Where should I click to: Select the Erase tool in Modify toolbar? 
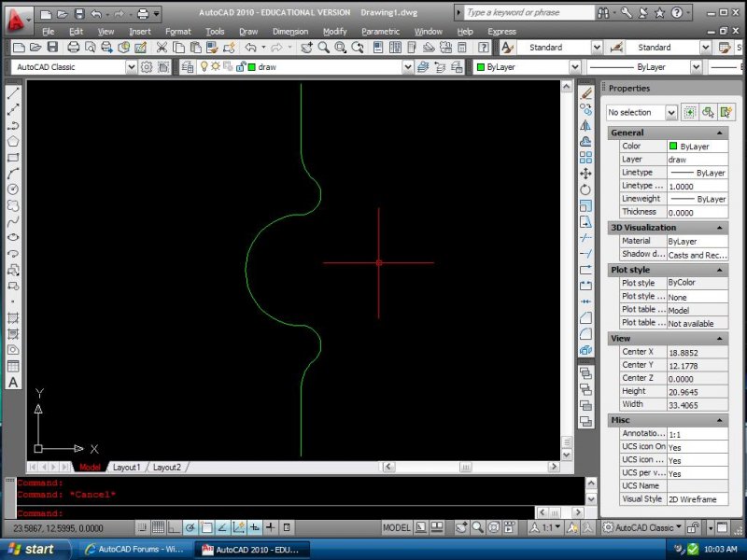[x=585, y=93]
